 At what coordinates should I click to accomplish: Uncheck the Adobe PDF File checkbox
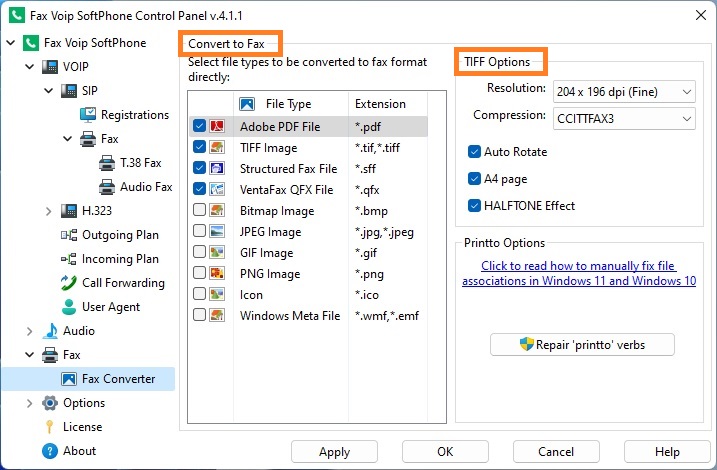pos(199,126)
